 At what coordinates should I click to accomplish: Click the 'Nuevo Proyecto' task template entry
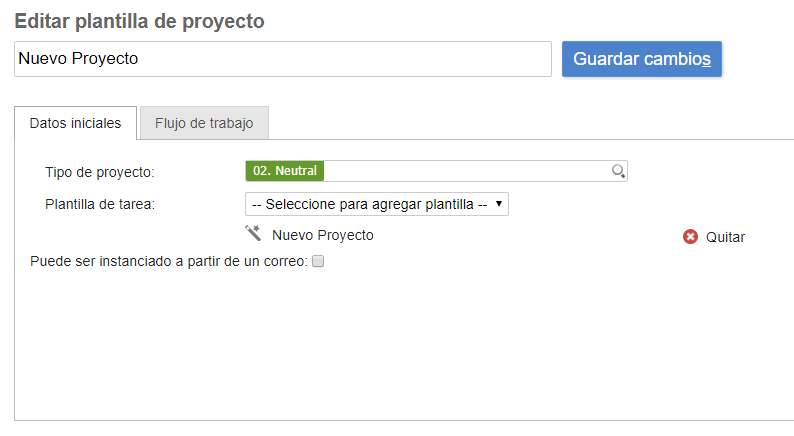(322, 235)
